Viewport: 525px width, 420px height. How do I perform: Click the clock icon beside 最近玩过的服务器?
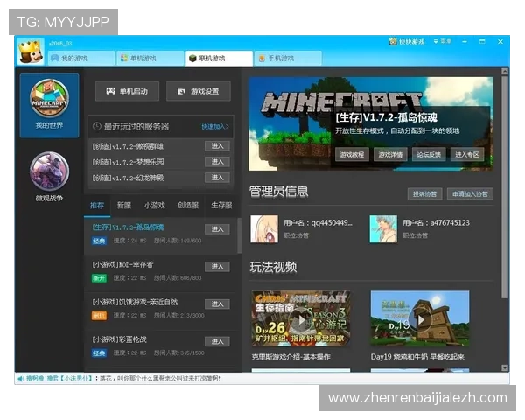97,127
